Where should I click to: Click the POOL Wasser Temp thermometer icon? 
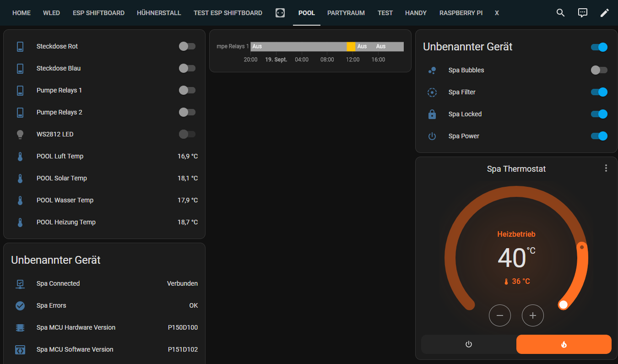click(x=20, y=200)
